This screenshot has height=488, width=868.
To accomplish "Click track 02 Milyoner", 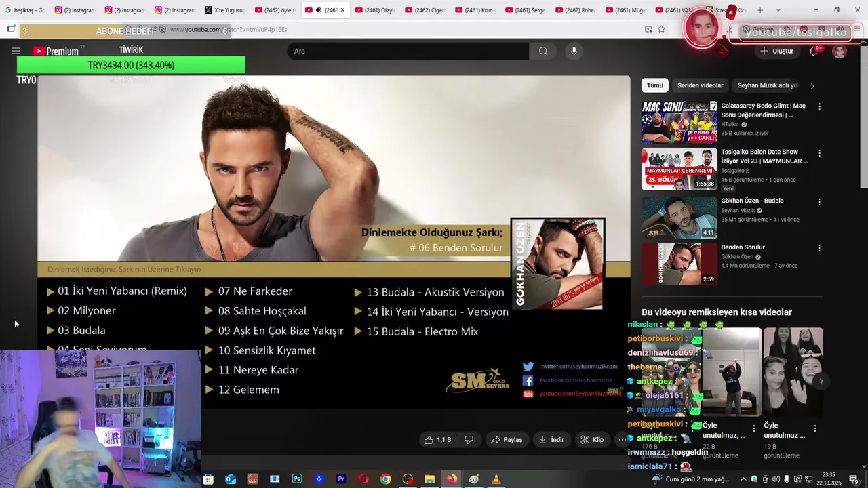I will 81,310.
